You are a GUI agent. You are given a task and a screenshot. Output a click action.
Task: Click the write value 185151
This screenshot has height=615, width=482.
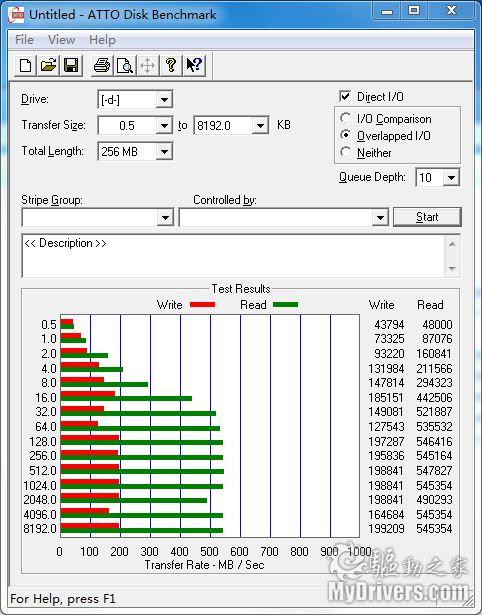tap(386, 398)
